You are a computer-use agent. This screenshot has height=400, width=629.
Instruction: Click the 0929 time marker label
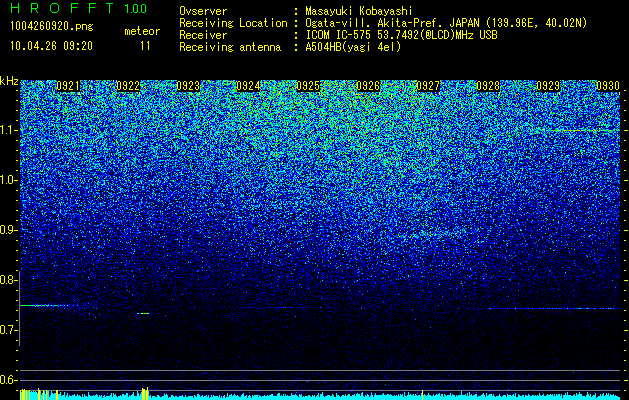tap(548, 86)
